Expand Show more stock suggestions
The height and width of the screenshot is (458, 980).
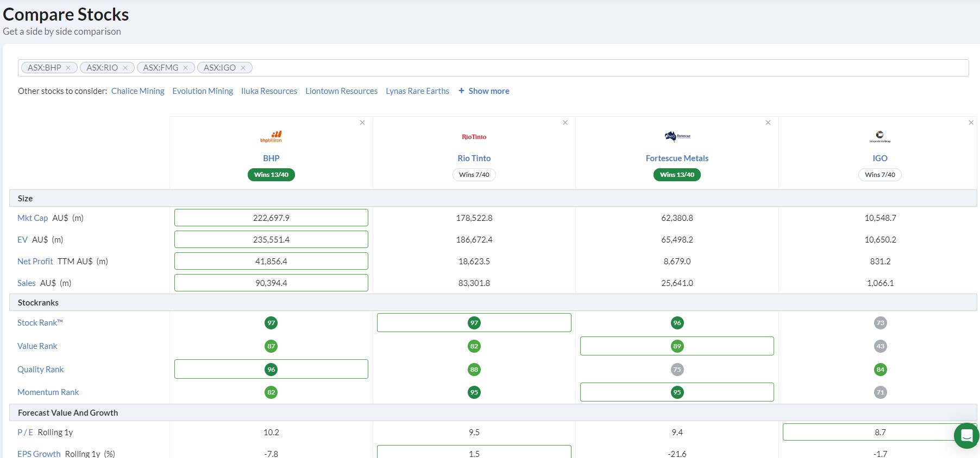coord(484,91)
